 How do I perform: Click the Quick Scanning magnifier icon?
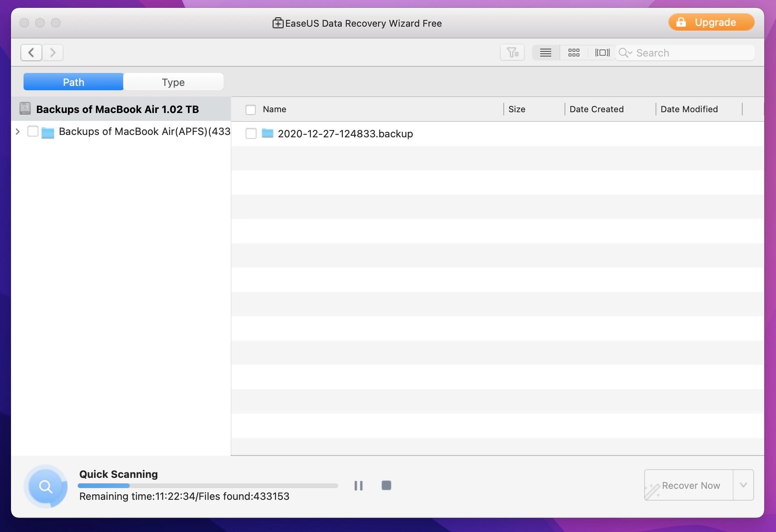46,486
